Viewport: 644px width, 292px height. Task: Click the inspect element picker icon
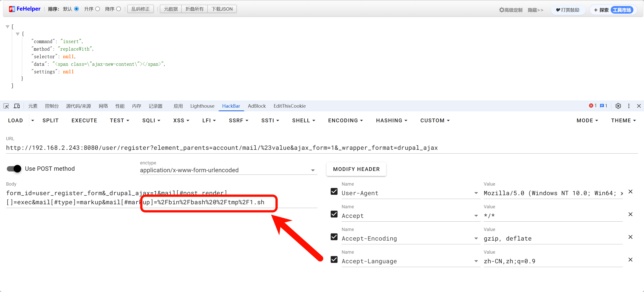tap(6, 106)
